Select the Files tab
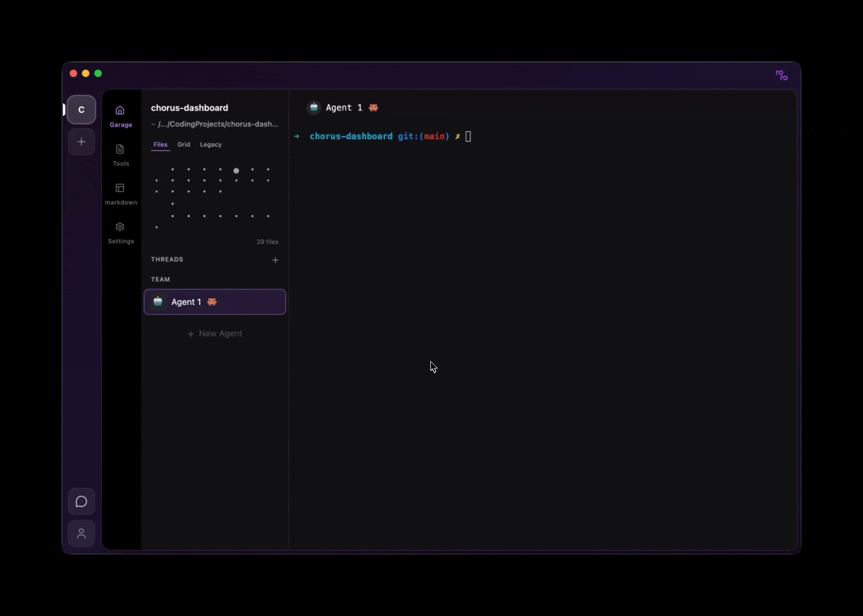This screenshot has height=616, width=863. (x=160, y=144)
